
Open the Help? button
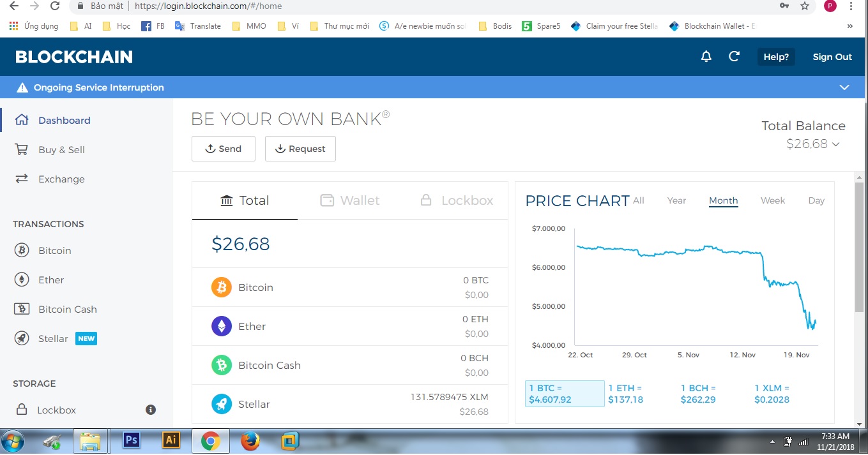(x=776, y=57)
